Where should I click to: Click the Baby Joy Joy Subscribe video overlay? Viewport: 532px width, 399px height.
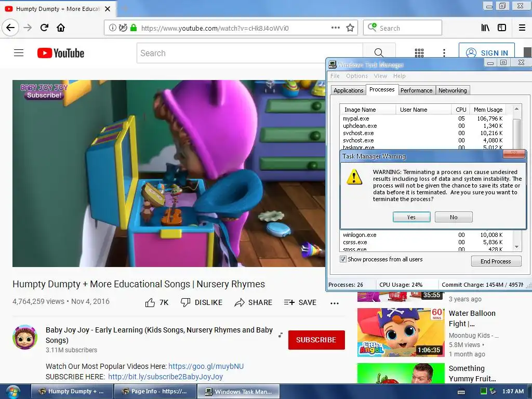point(44,91)
